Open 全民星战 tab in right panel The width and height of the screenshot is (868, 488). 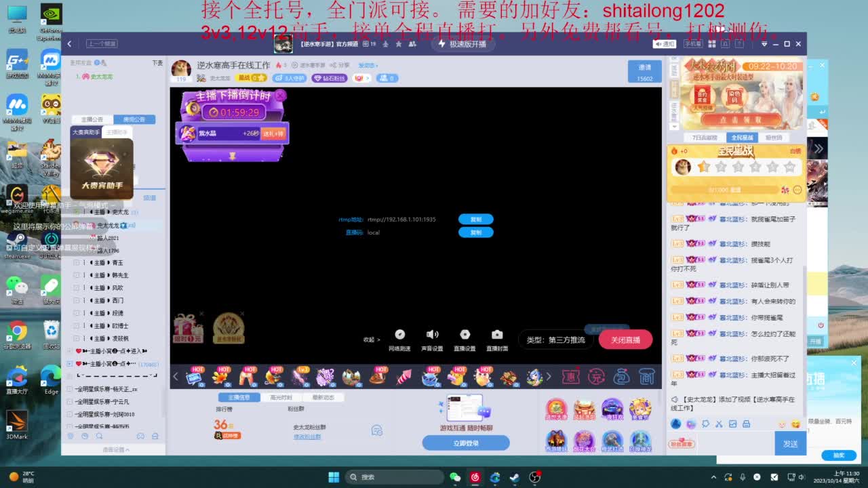(742, 138)
